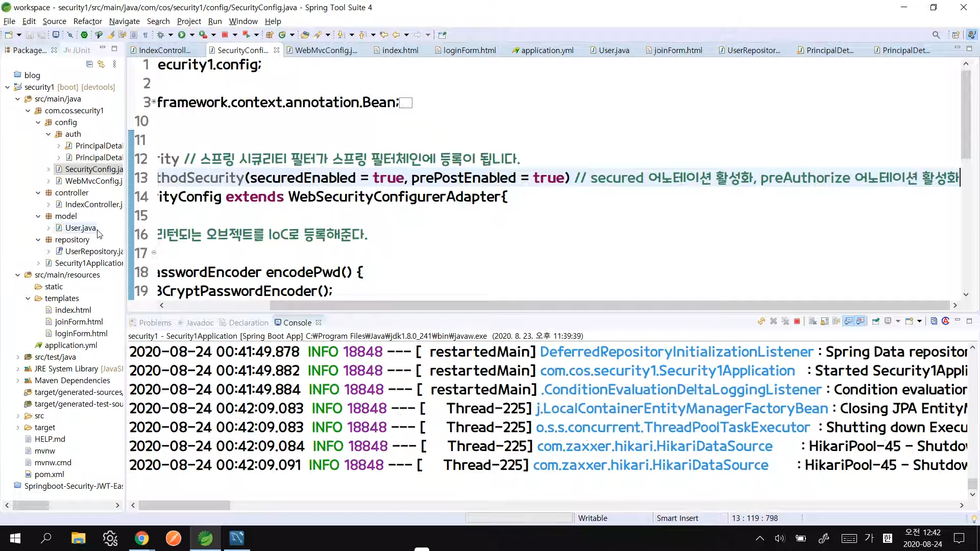Open the Run button dropdown arrow
980x551 pixels.
tap(192, 35)
